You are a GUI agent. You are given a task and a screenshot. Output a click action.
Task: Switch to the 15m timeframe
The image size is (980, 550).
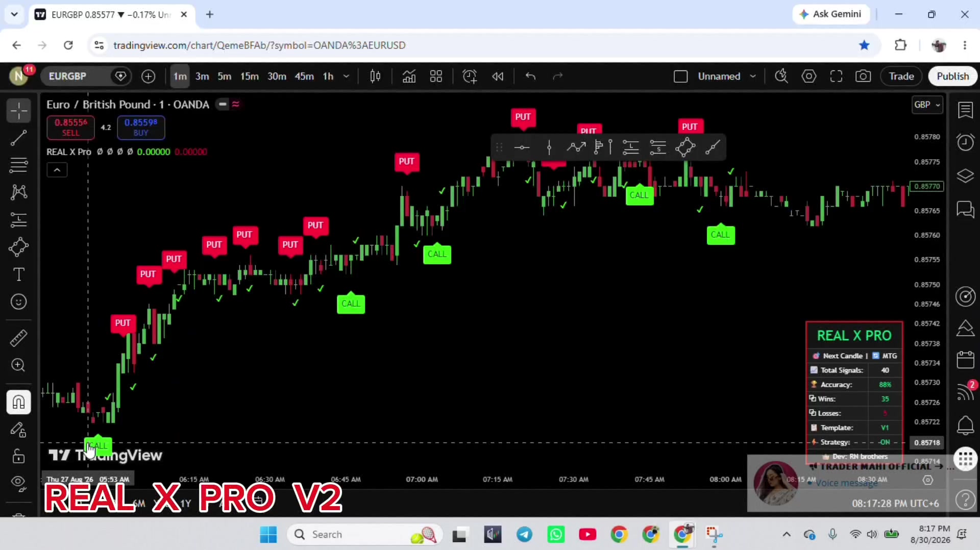[x=250, y=76]
